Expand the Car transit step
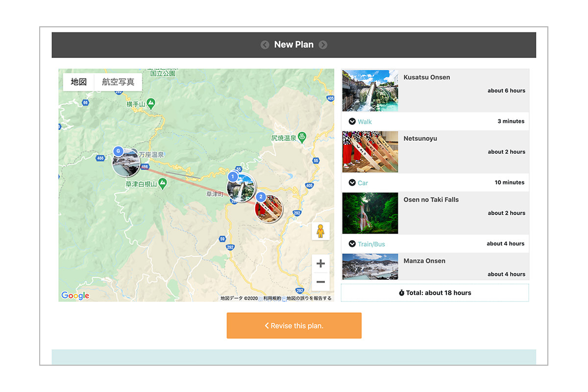The image size is (588, 392). click(x=358, y=183)
